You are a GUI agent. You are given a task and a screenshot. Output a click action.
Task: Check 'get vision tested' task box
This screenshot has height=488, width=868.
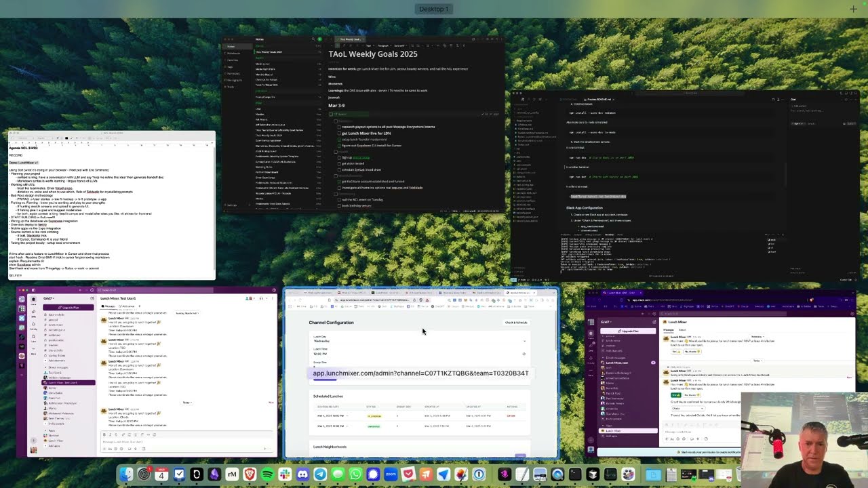pyautogui.click(x=338, y=163)
